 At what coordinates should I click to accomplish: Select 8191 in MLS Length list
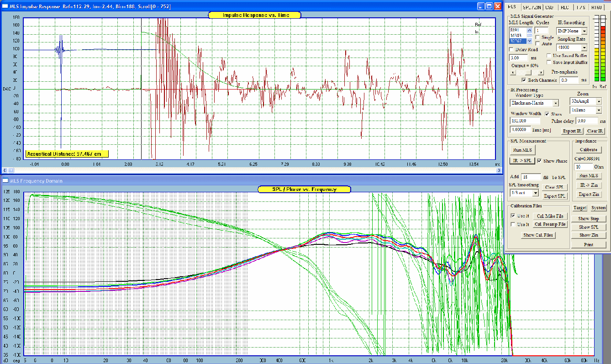click(517, 30)
